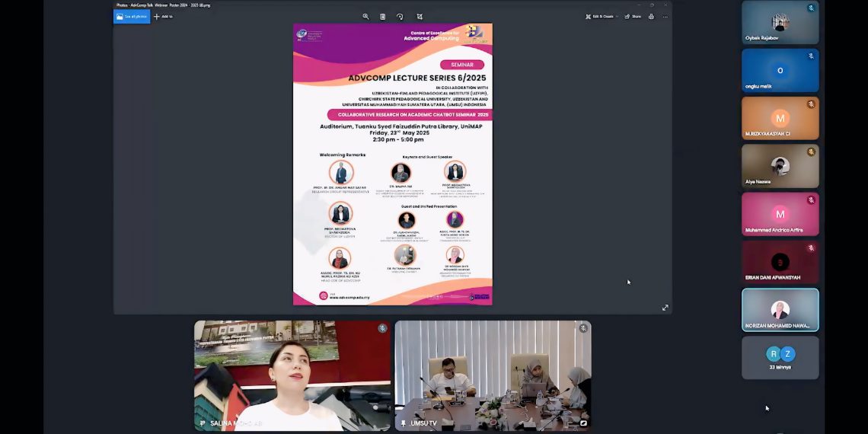Click muted mic icon on Alya Nazwa
The height and width of the screenshot is (434, 868).
(811, 152)
